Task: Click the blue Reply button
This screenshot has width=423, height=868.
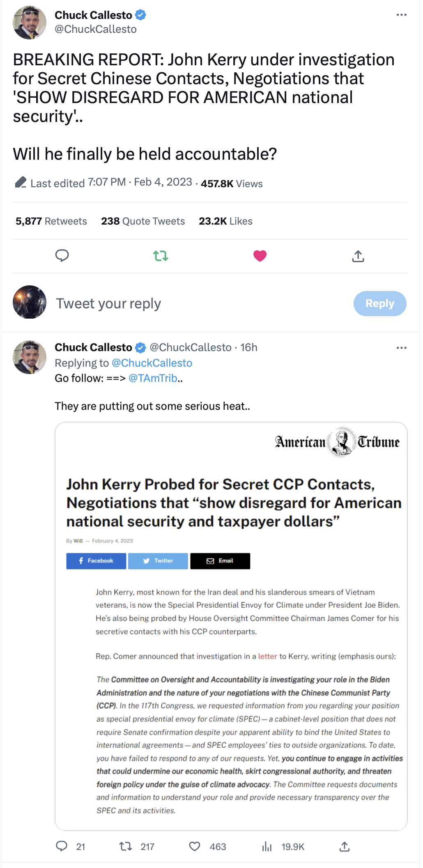Action: [379, 303]
